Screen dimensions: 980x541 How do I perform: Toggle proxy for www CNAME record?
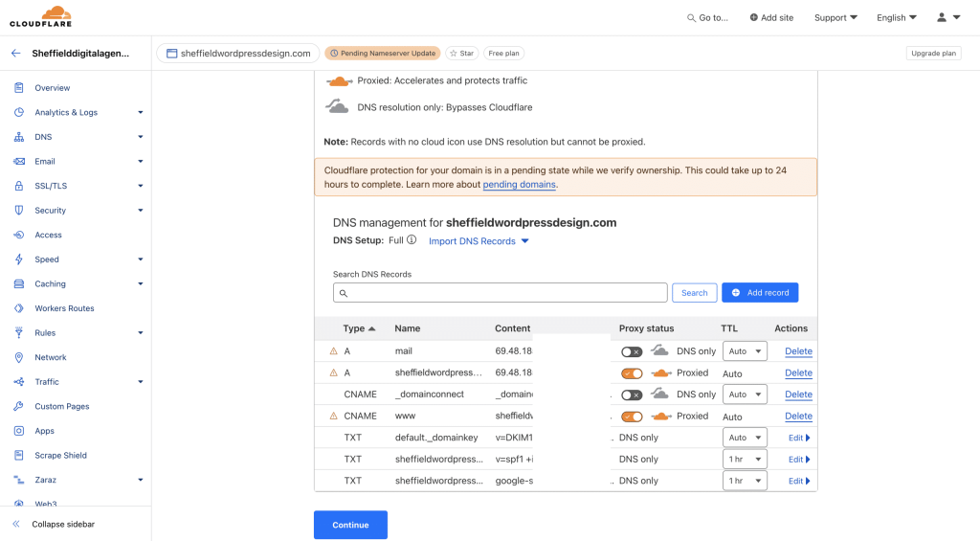[632, 417]
